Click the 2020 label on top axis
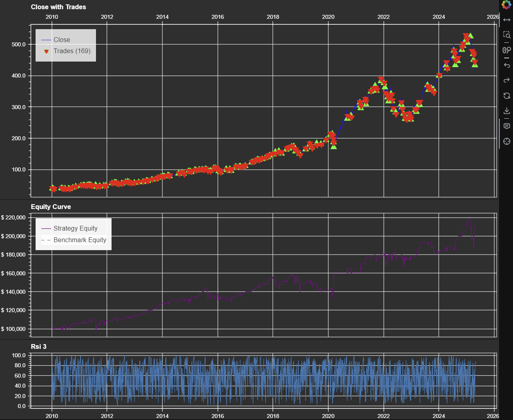The width and height of the screenshot is (513, 420). click(x=328, y=17)
